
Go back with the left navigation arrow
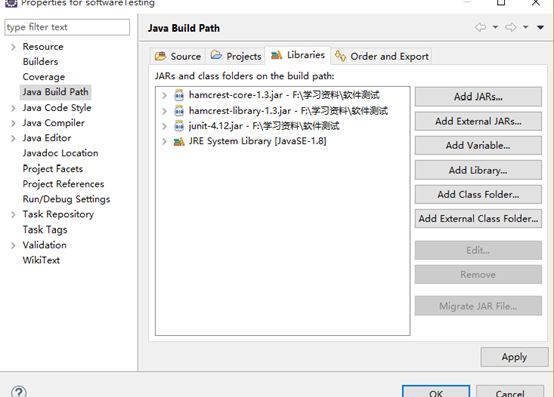click(x=481, y=27)
